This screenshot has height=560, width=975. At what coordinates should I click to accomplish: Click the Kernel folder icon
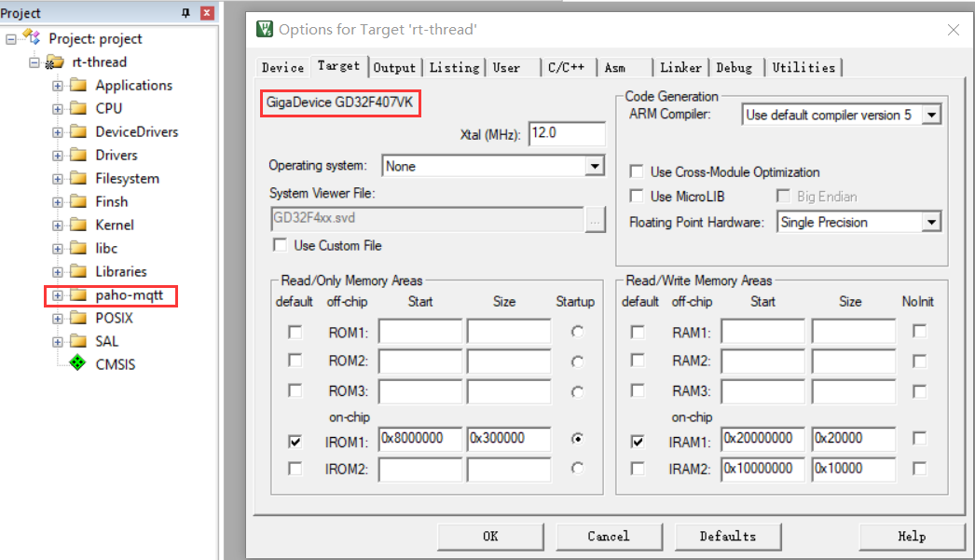coord(78,225)
